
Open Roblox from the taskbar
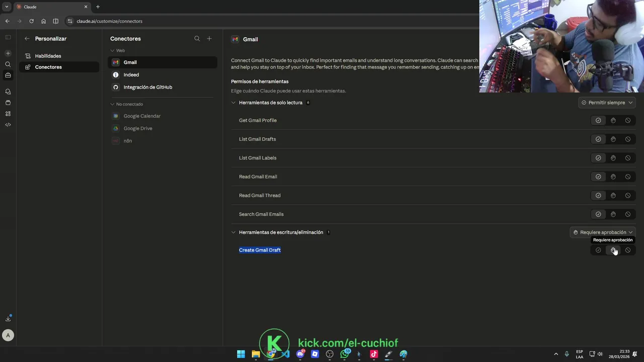click(x=315, y=354)
